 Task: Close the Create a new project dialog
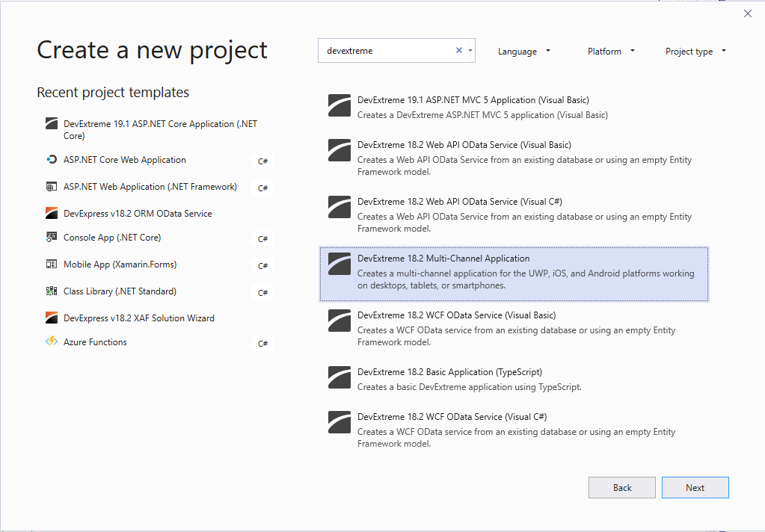click(748, 13)
